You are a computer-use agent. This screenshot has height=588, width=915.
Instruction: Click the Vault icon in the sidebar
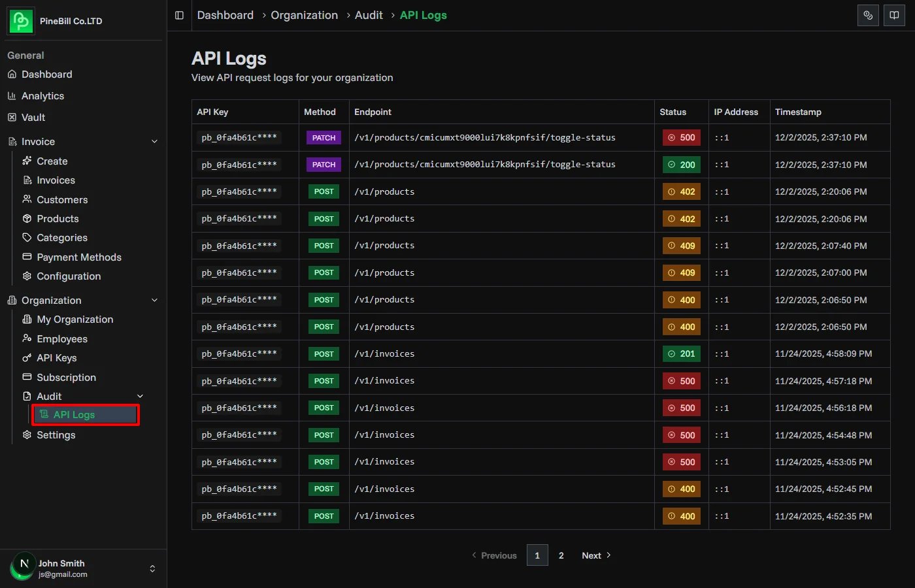[13, 117]
